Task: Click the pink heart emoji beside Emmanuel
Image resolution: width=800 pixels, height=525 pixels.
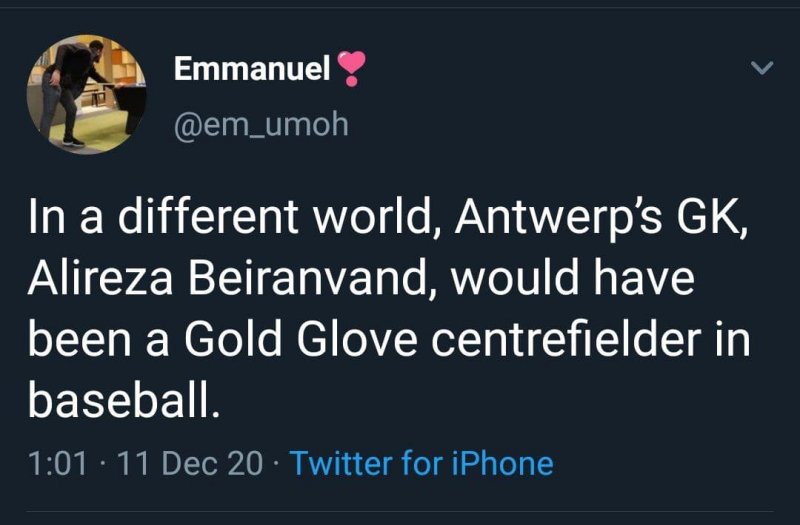Action: (x=351, y=68)
